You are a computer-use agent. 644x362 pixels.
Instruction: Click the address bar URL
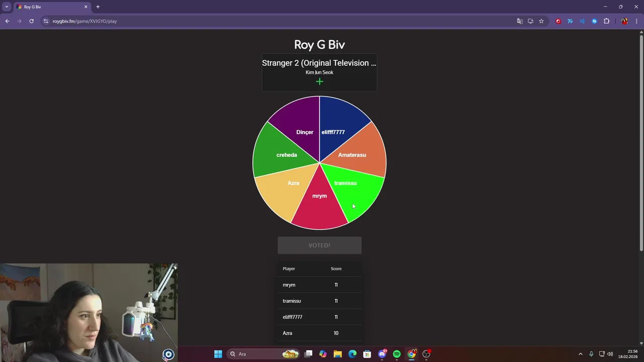[85, 21]
